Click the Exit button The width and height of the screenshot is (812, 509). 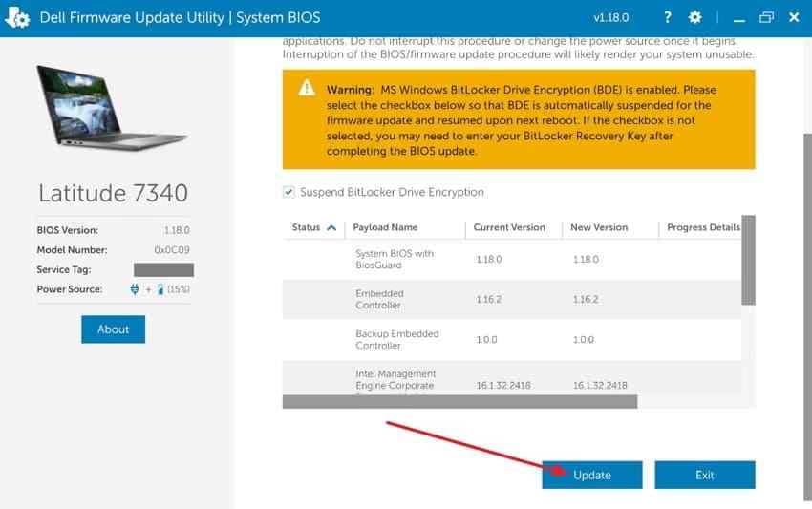705,475
